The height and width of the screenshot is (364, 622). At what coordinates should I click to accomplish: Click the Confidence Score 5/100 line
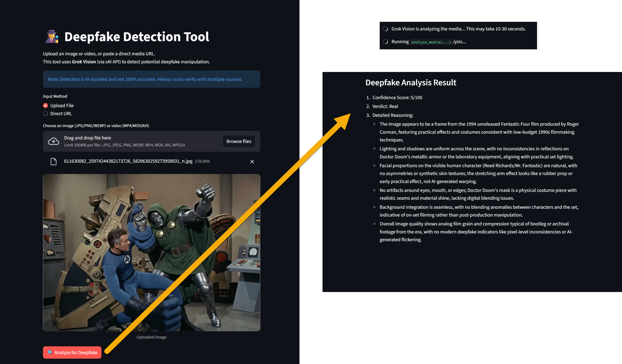397,97
